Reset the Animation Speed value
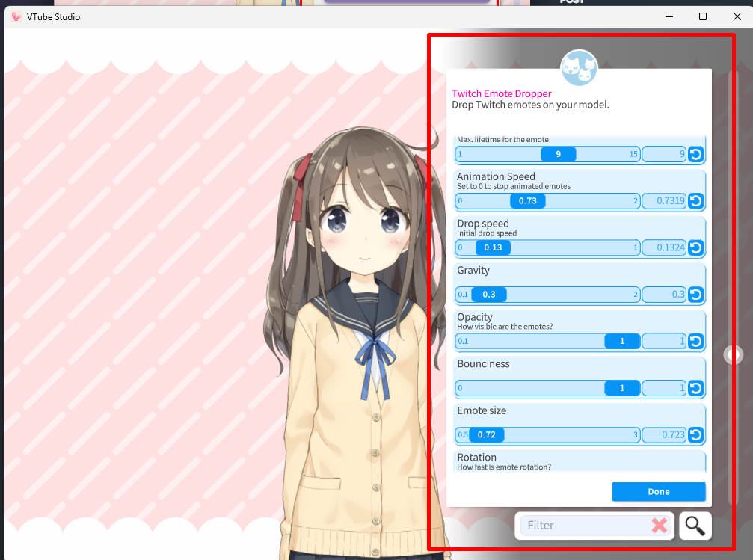This screenshot has height=560, width=753. coord(695,201)
